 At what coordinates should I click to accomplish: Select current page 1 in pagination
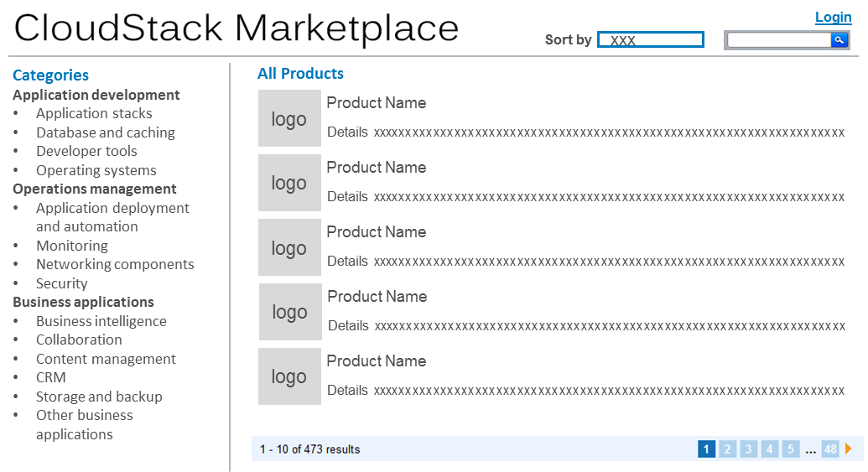(706, 449)
